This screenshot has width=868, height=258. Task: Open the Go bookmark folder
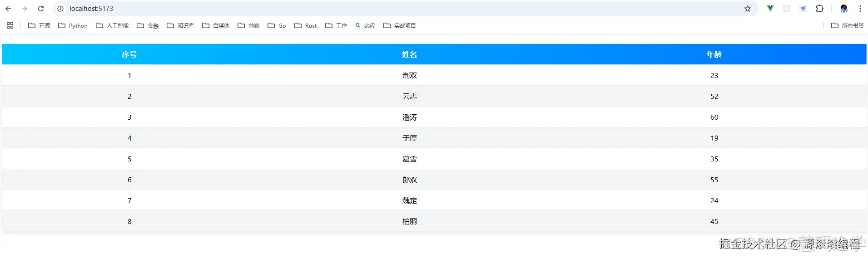277,25
